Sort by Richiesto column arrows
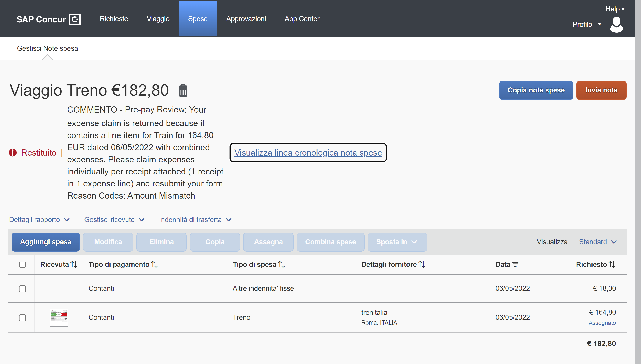The width and height of the screenshot is (641, 364). 612,265
